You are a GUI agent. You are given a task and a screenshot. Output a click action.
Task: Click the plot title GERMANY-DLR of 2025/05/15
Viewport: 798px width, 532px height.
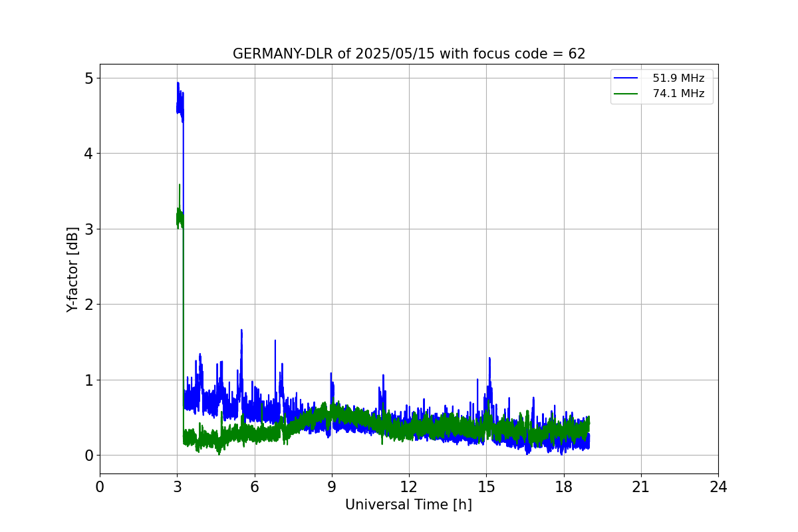pyautogui.click(x=409, y=54)
